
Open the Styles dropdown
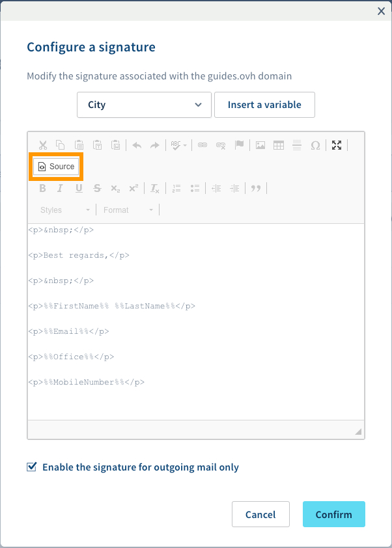[64, 210]
